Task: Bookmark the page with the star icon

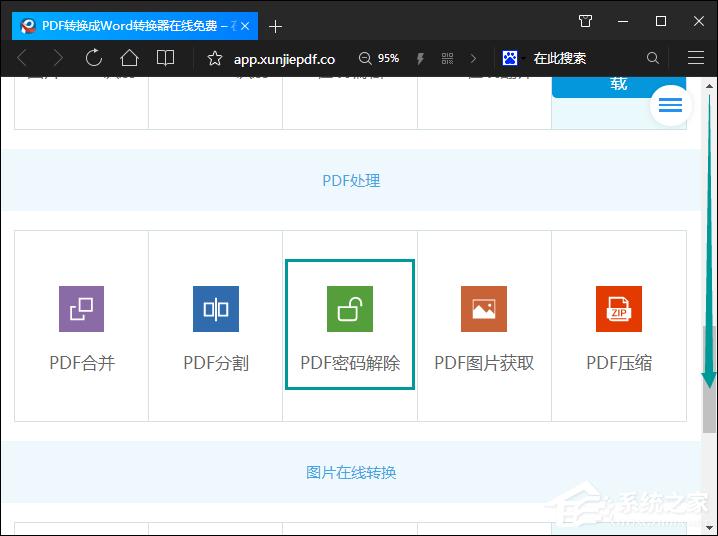Action: [215, 59]
